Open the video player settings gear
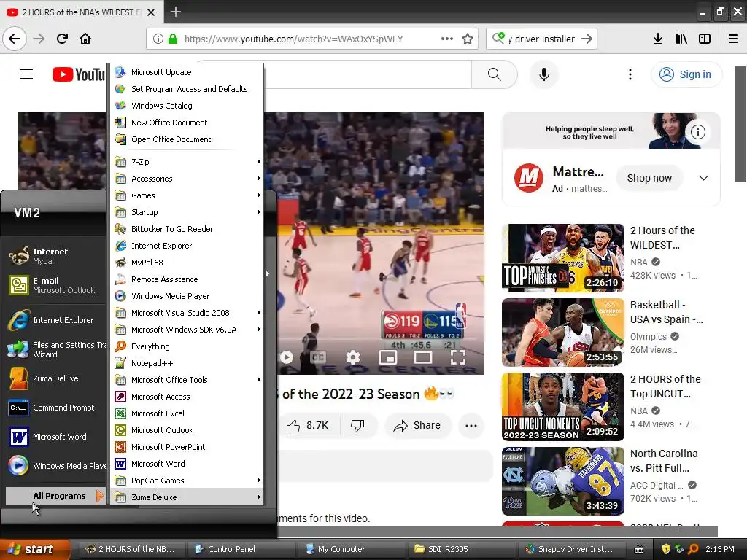Viewport: 747px width, 560px height. (353, 357)
